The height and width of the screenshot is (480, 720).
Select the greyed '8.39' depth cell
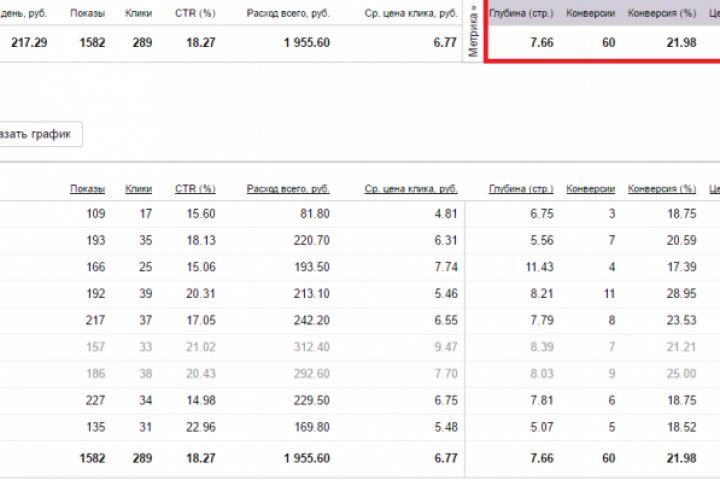(x=542, y=347)
